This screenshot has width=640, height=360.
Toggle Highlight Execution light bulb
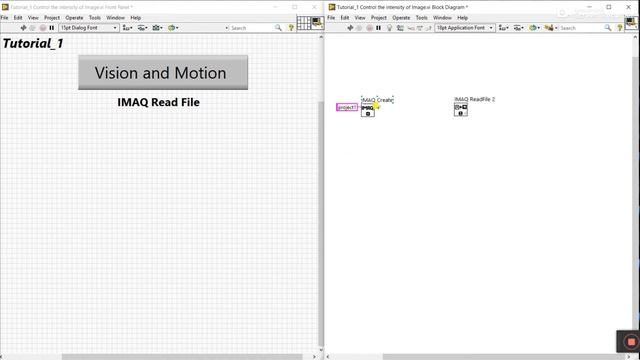(x=389, y=28)
